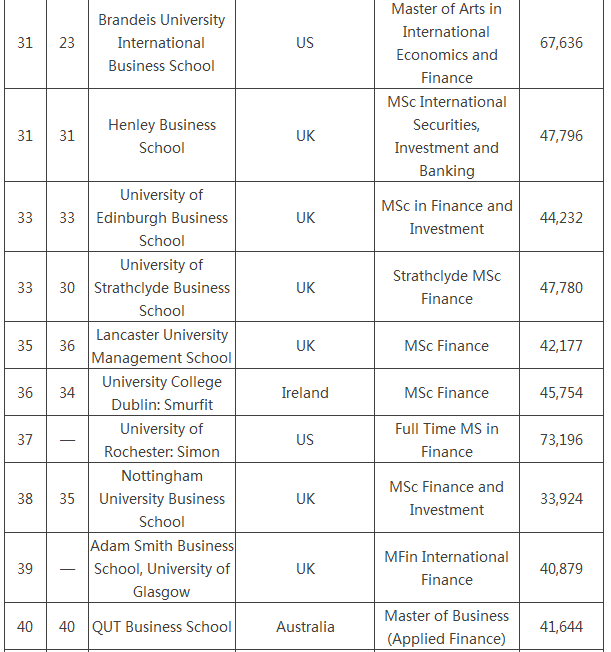Select Lancaster University Management School cell
Viewport: 611px width, 652px height.
161,346
